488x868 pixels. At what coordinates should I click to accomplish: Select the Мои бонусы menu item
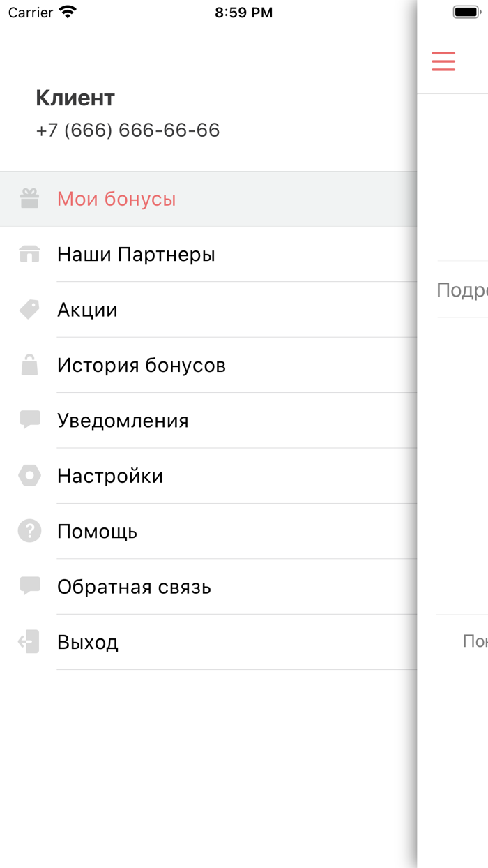[116, 198]
